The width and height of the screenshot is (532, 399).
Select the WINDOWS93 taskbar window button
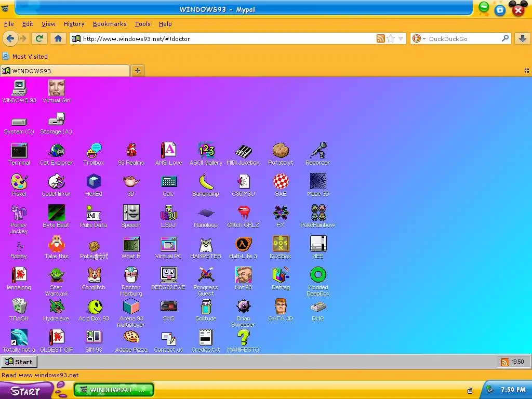click(114, 390)
